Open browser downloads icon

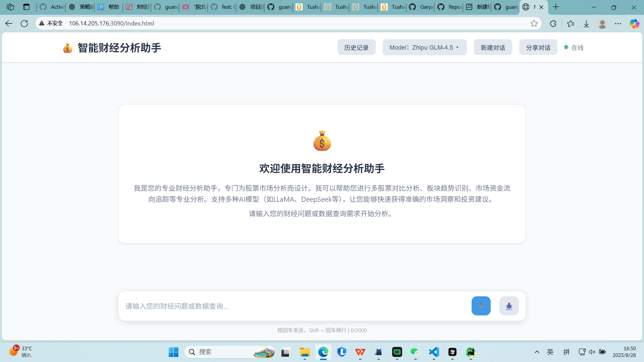[x=586, y=23]
